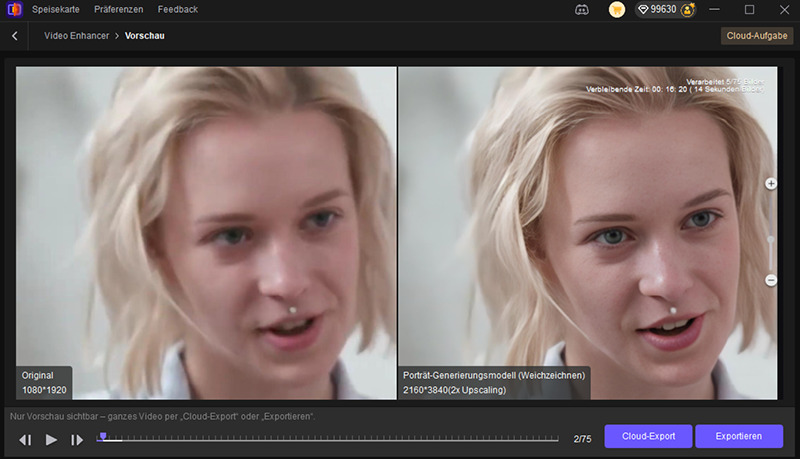Click the 99630 diamond credits counter

click(x=658, y=10)
